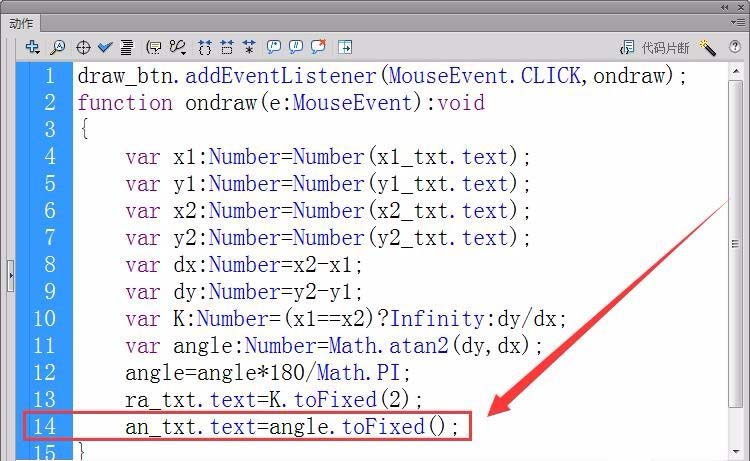Open the panel options menu icon
Viewport: 750px width, 461px height.
pyautogui.click(x=737, y=22)
